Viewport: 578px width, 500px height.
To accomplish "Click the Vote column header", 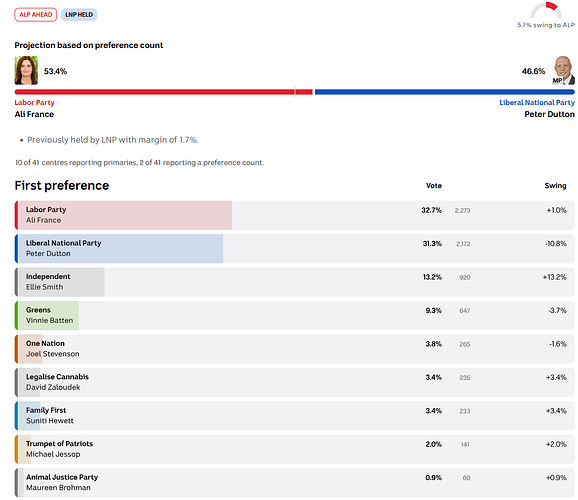I will (434, 186).
